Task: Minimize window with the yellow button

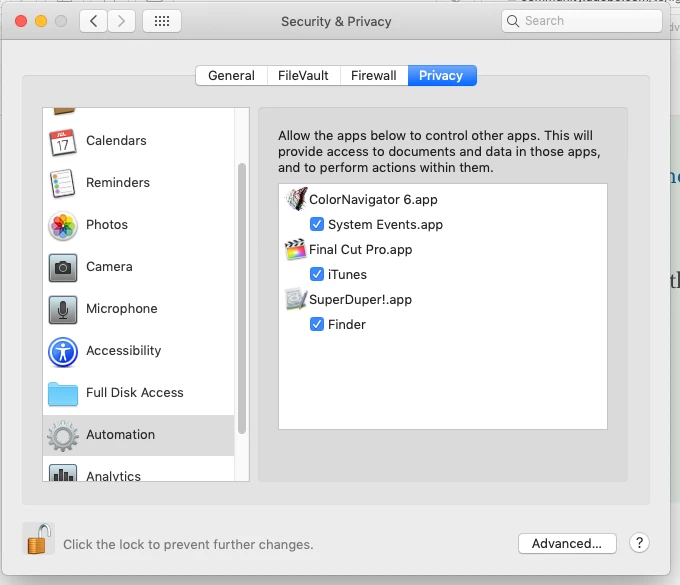Action: click(41, 21)
